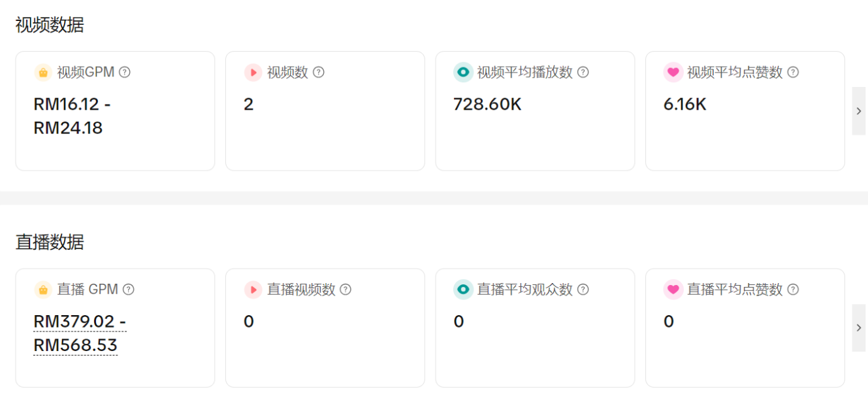Image resolution: width=868 pixels, height=404 pixels.
Task: Click the teal view icon on 视频平均播放数 card
Action: coord(462,73)
